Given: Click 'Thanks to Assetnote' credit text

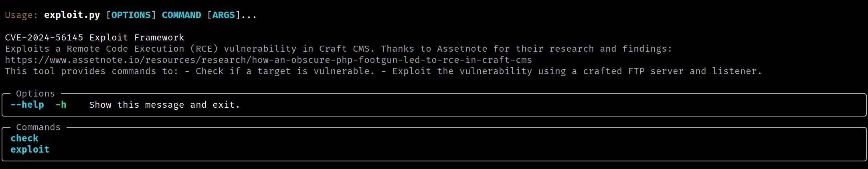Looking at the screenshot, I should point(434,49).
